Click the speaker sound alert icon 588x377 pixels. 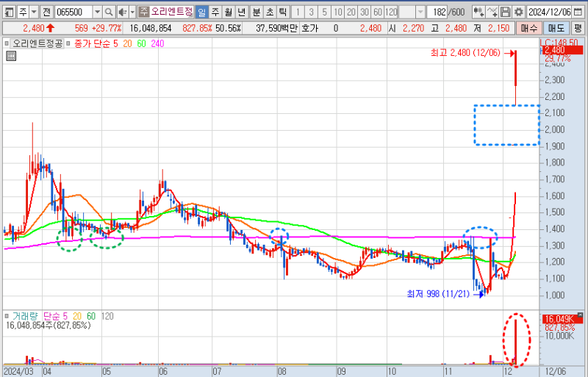(x=122, y=12)
